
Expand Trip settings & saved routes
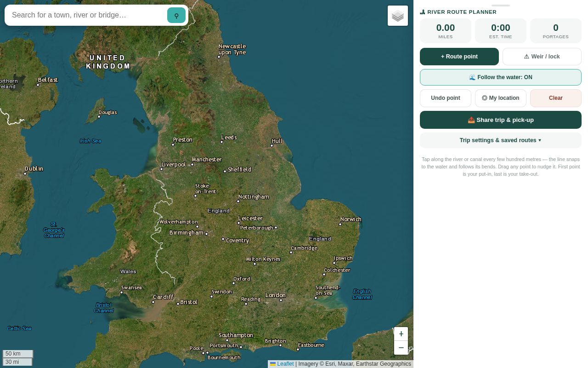pyautogui.click(x=501, y=140)
